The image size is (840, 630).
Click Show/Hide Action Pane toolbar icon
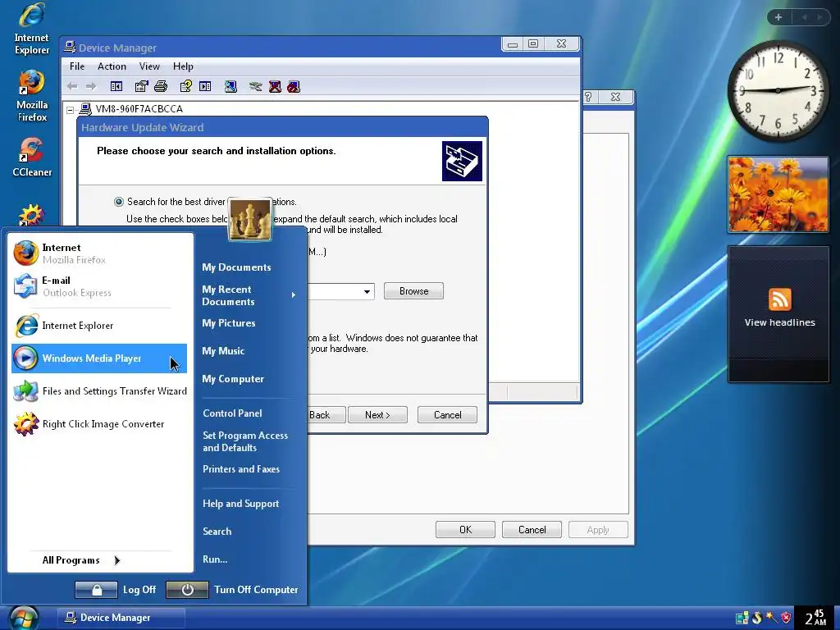[205, 86]
